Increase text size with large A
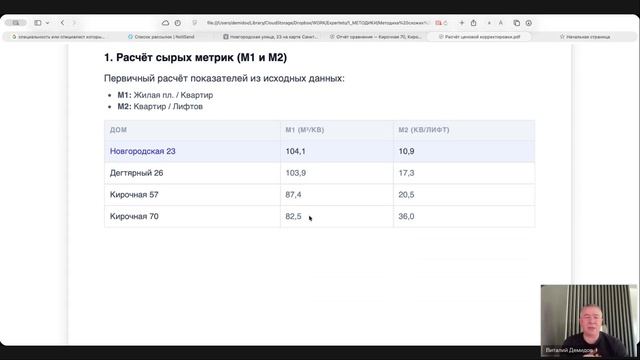The image size is (640, 360). [500, 23]
